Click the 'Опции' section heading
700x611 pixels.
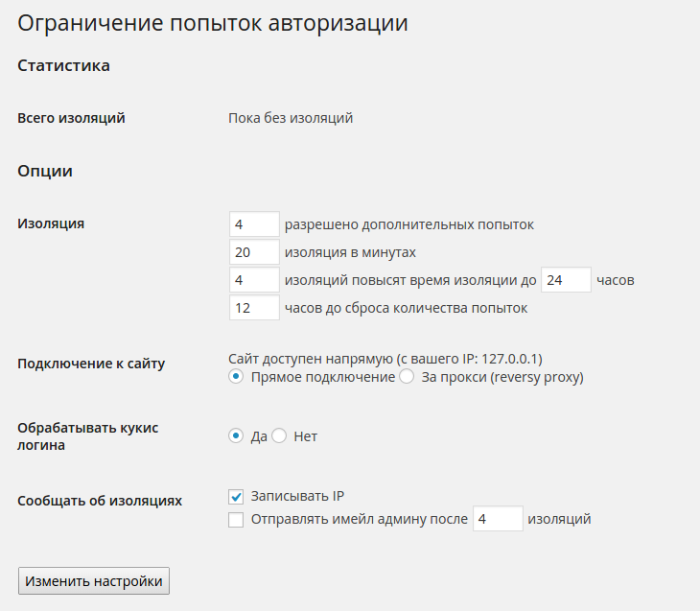[46, 171]
